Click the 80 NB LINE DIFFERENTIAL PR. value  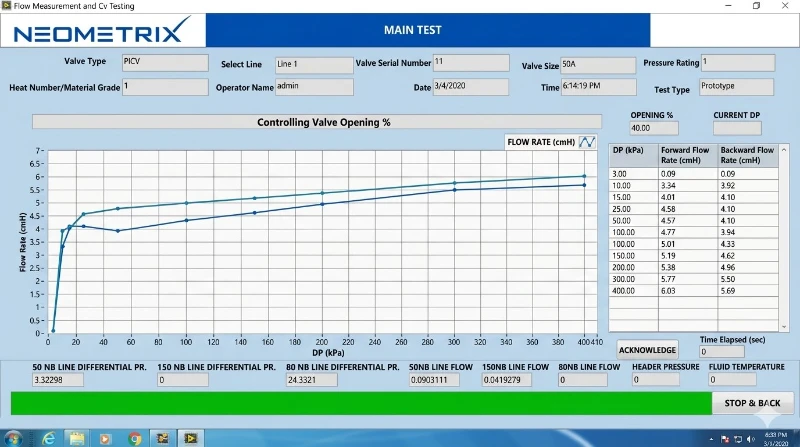point(311,380)
